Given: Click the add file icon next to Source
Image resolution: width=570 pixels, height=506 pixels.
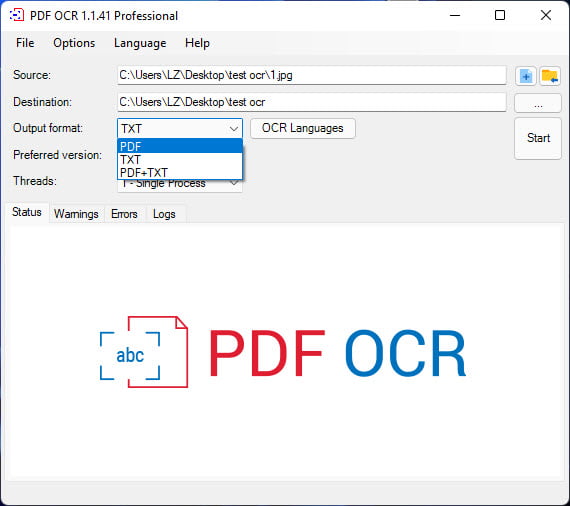Looking at the screenshot, I should [x=526, y=76].
